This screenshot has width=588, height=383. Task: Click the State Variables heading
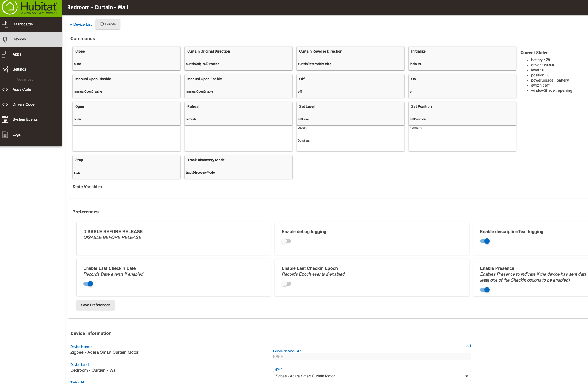coord(87,187)
